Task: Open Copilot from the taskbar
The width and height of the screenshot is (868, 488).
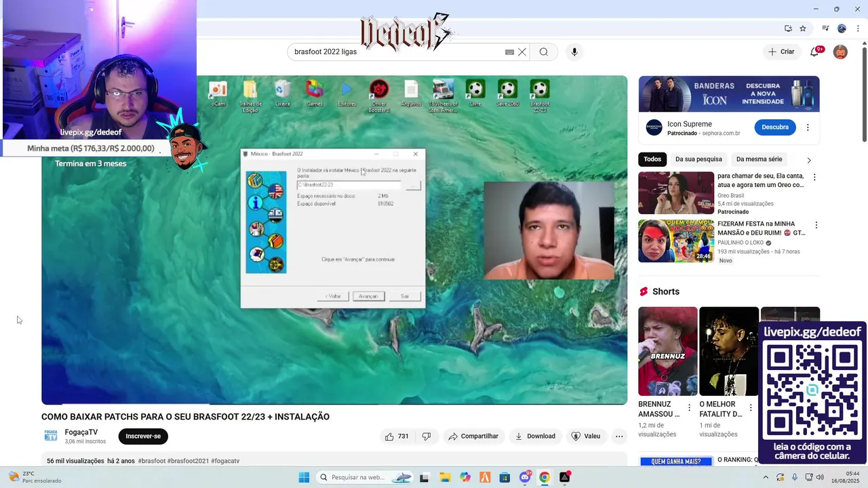Action: point(465,477)
